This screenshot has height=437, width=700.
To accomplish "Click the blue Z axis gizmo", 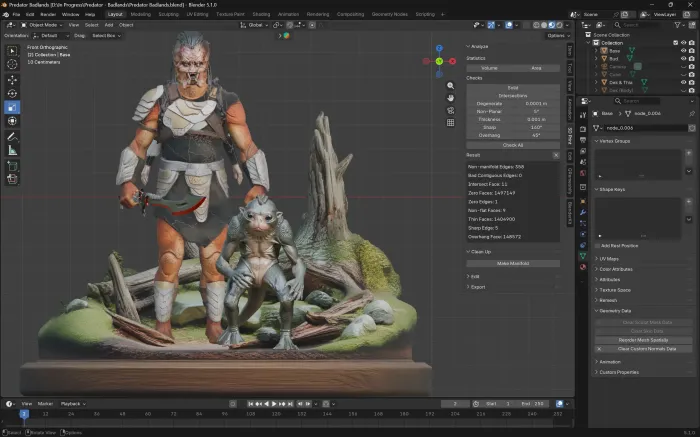I will click(439, 48).
